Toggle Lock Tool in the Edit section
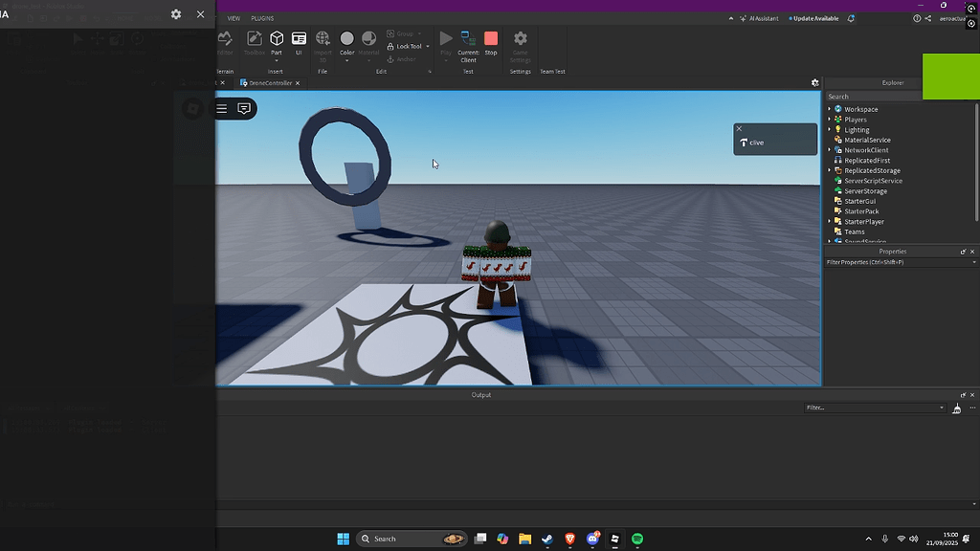 [406, 46]
